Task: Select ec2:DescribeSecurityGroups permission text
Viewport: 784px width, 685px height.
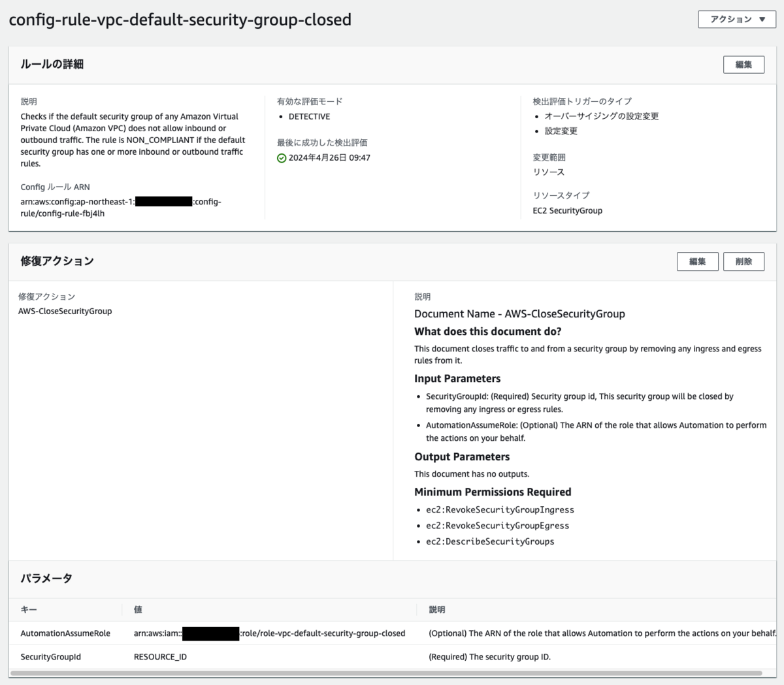Action: (490, 541)
